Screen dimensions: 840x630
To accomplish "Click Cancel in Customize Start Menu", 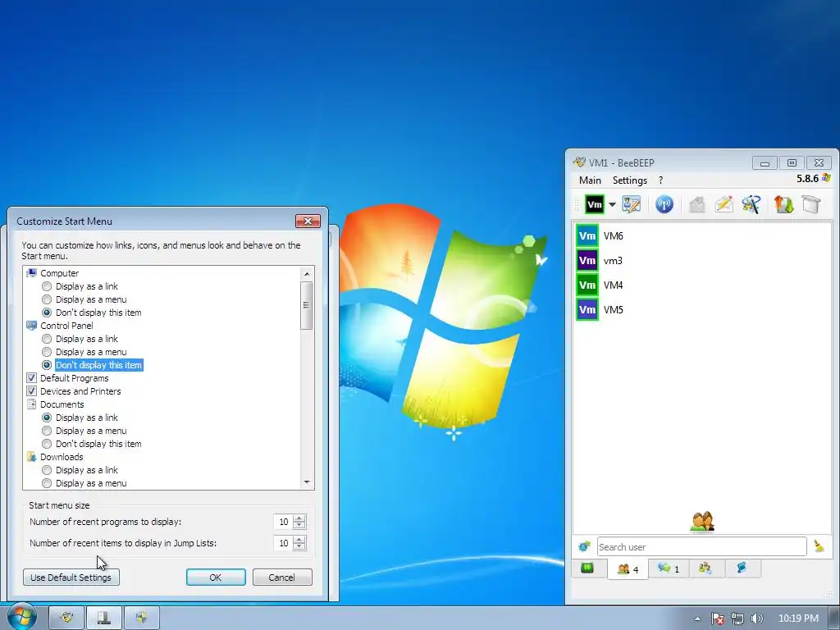I will (x=282, y=577).
